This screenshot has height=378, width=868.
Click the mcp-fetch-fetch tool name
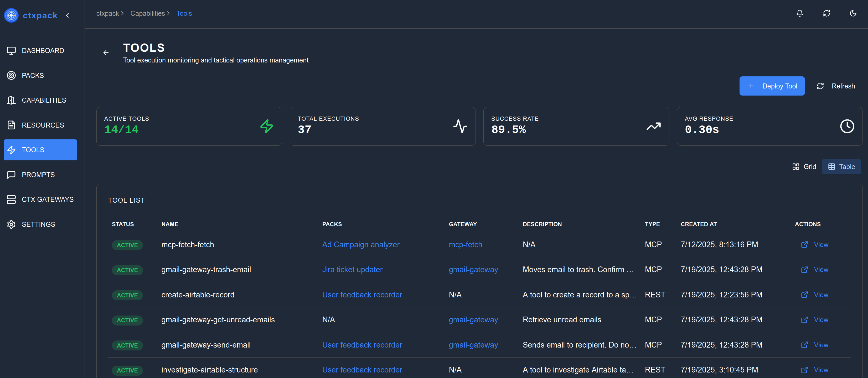(188, 245)
